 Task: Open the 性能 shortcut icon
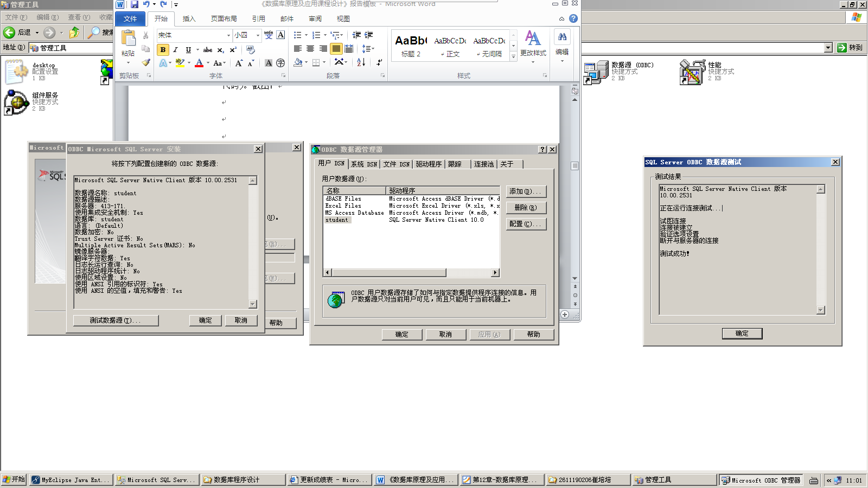click(692, 72)
